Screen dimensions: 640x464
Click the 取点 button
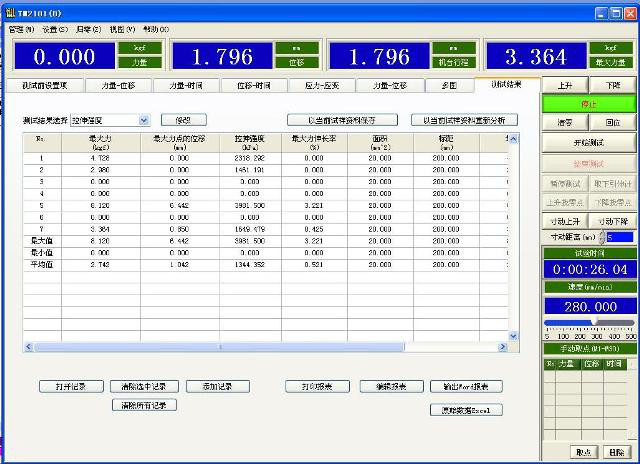(584, 452)
